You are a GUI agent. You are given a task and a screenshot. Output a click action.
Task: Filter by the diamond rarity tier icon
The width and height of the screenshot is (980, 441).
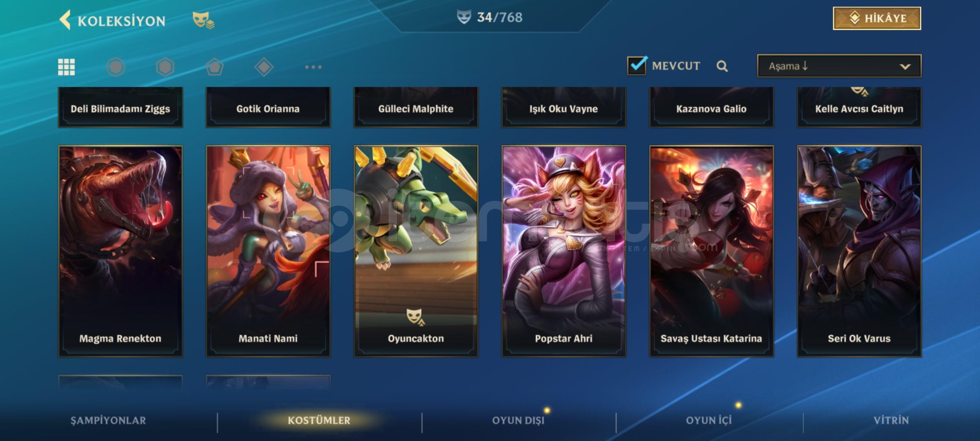coord(264,67)
